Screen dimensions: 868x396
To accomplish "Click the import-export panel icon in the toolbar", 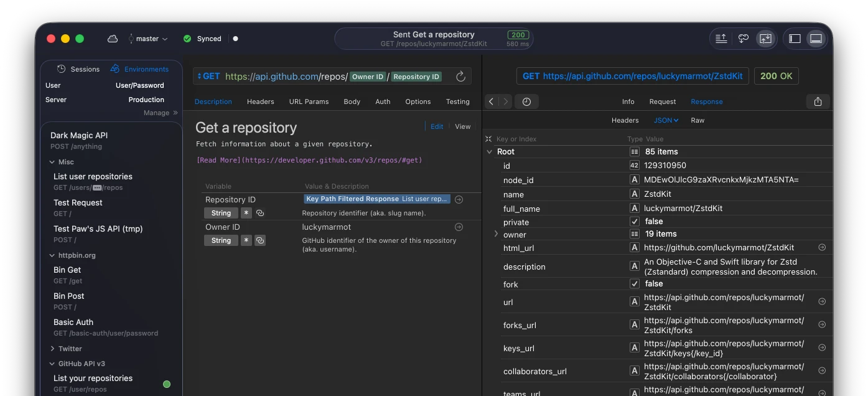I will pyautogui.click(x=765, y=39).
